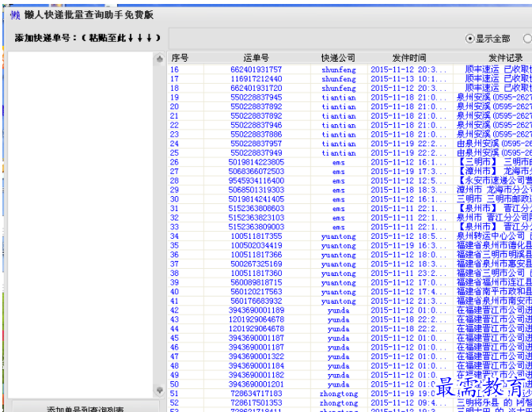Select tracking number 5019814223805
The width and height of the screenshot is (532, 412).
[256, 162]
